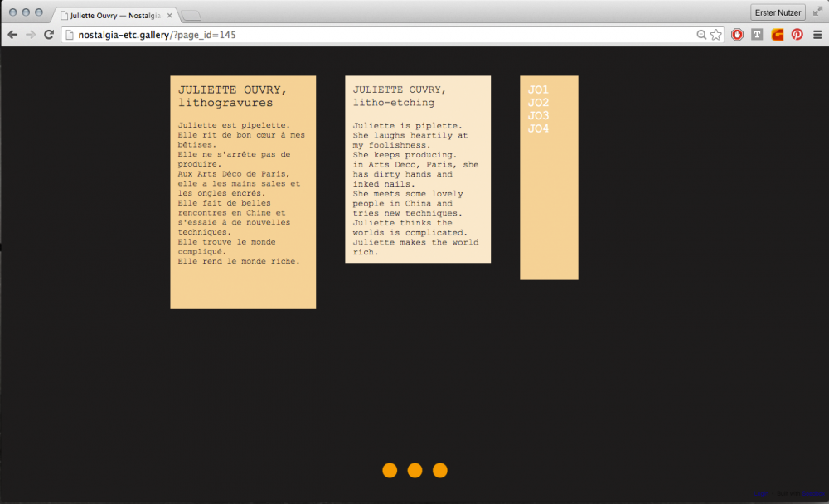829x504 pixels.
Task: Open a new tab
Action: coord(191,15)
